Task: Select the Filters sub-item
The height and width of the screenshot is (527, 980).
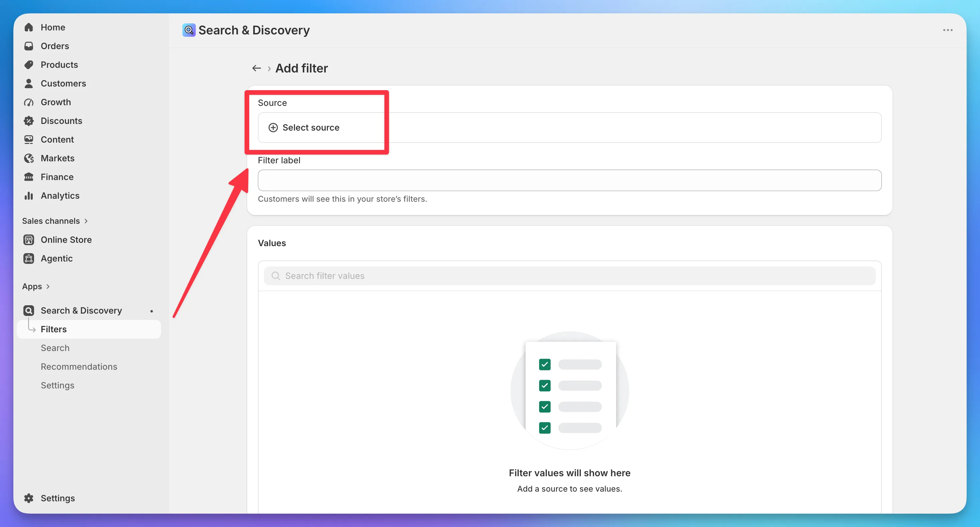Action: [89, 329]
